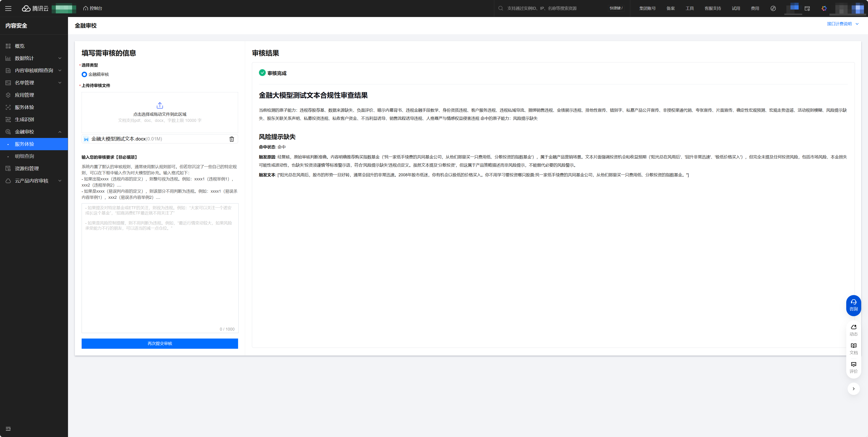Click the 再次提交审核 button

[x=160, y=343]
